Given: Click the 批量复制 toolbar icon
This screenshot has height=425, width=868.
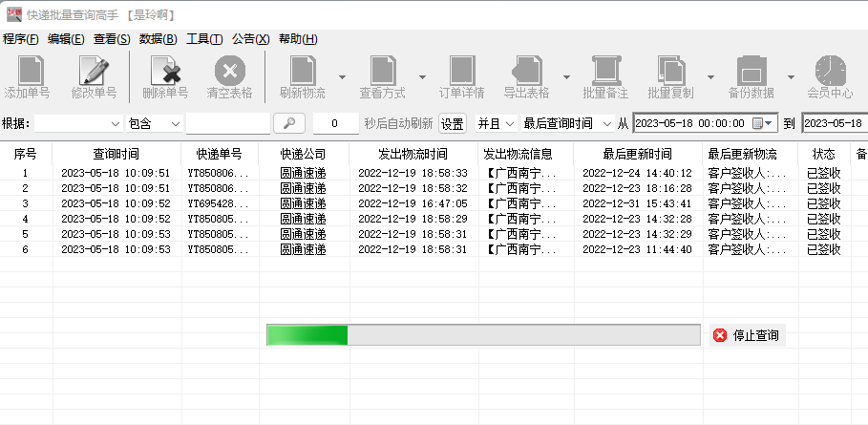Looking at the screenshot, I should click(x=671, y=71).
